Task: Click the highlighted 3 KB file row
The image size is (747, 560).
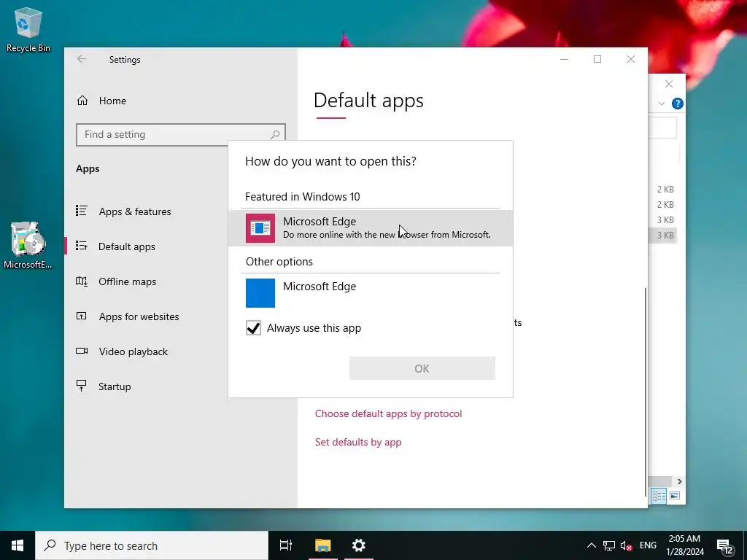Action: tap(663, 236)
